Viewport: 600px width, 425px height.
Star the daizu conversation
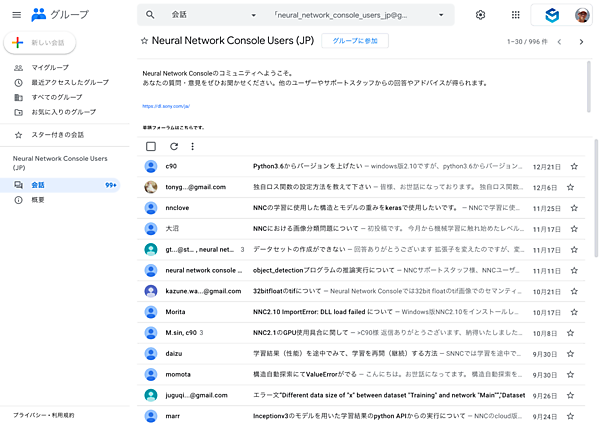[571, 354]
